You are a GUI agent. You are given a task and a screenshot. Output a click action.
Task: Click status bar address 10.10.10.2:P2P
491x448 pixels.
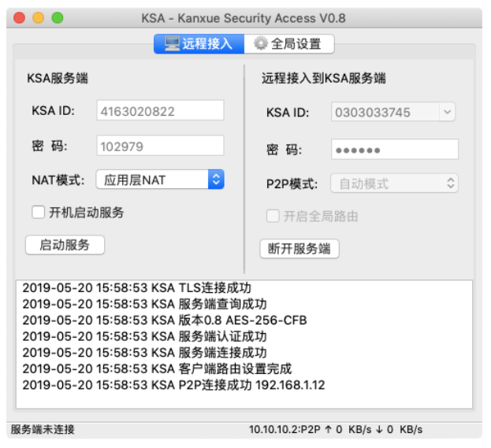(x=285, y=430)
